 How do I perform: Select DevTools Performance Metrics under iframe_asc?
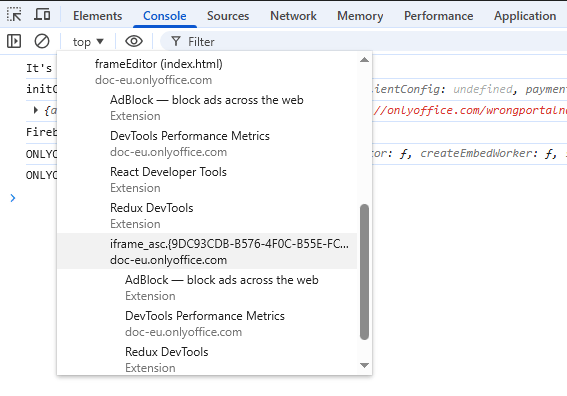coord(207,323)
